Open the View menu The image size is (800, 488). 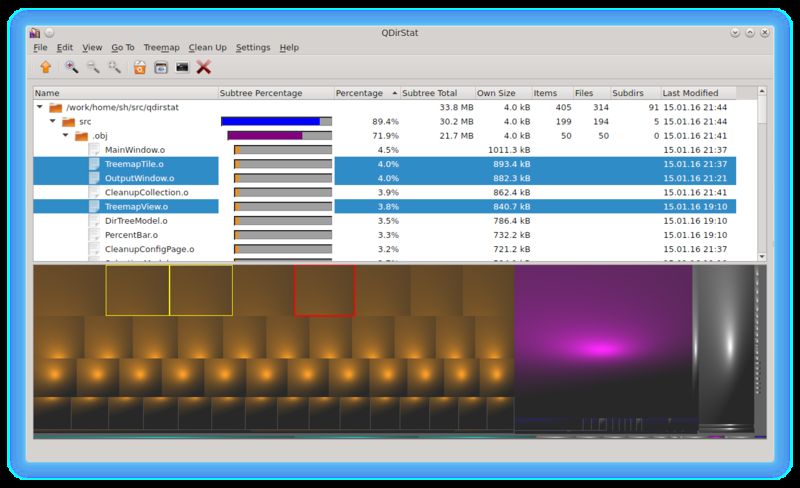click(92, 47)
